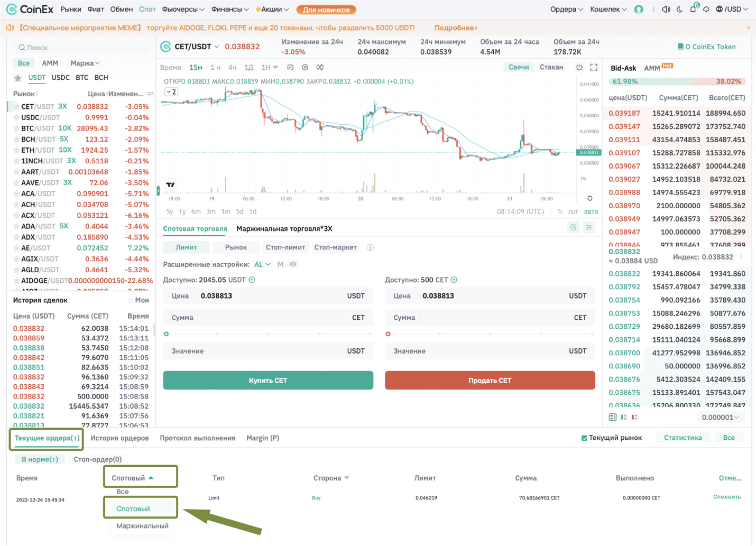
Task: Open the 1Н timeframe dropdown
Action: click(269, 68)
